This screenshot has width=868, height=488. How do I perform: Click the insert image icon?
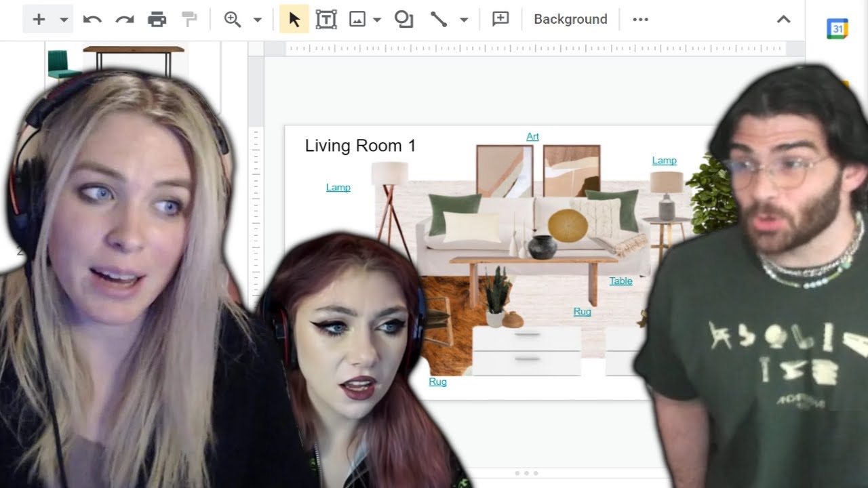pos(357,20)
